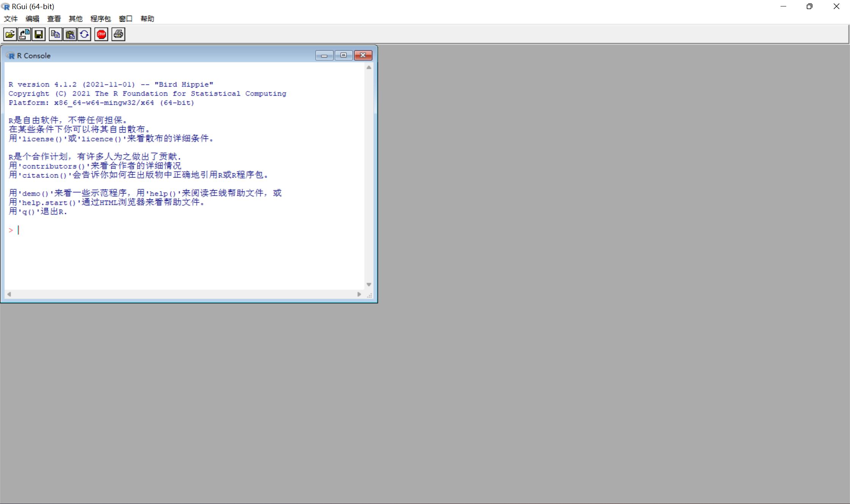This screenshot has width=850, height=504.
Task: Click the Load workspace toolbar icon
Action: [x=25, y=35]
